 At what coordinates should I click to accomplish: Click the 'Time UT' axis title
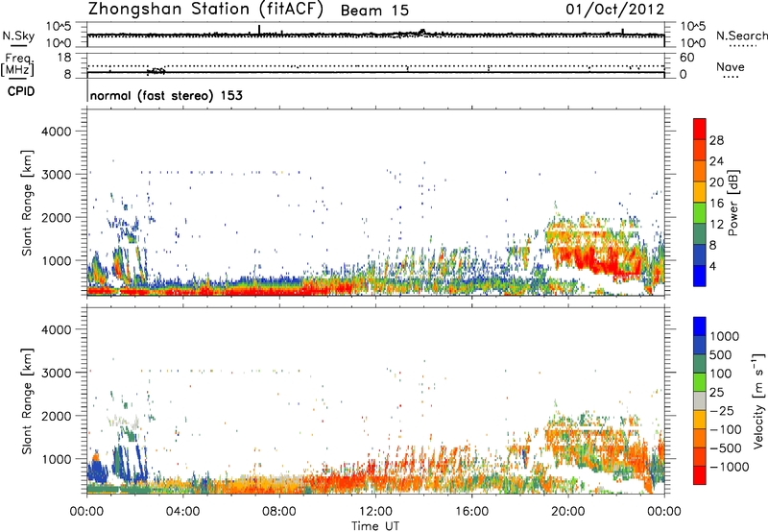(x=375, y=526)
